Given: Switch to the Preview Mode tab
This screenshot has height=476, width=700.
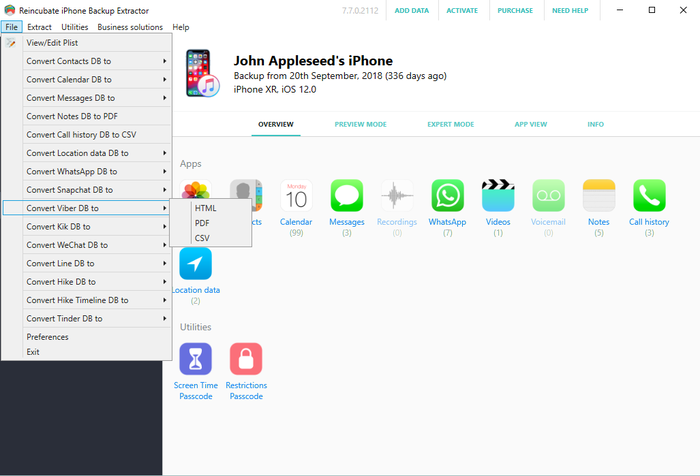Looking at the screenshot, I should tap(361, 125).
